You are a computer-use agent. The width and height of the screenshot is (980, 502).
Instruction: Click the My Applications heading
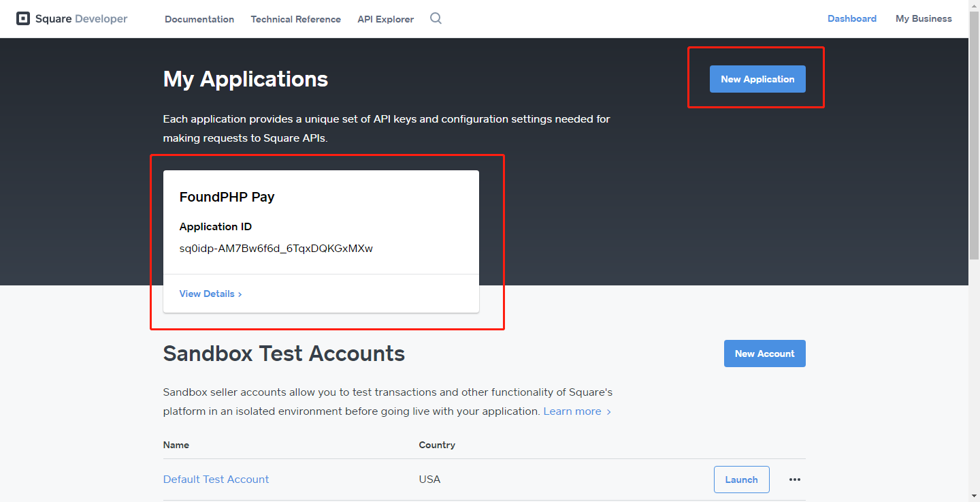pos(246,79)
